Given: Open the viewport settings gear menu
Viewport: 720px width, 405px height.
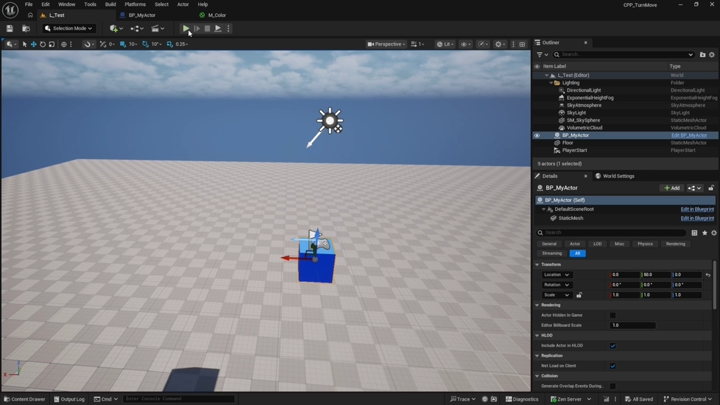Looking at the screenshot, I should click(x=499, y=44).
